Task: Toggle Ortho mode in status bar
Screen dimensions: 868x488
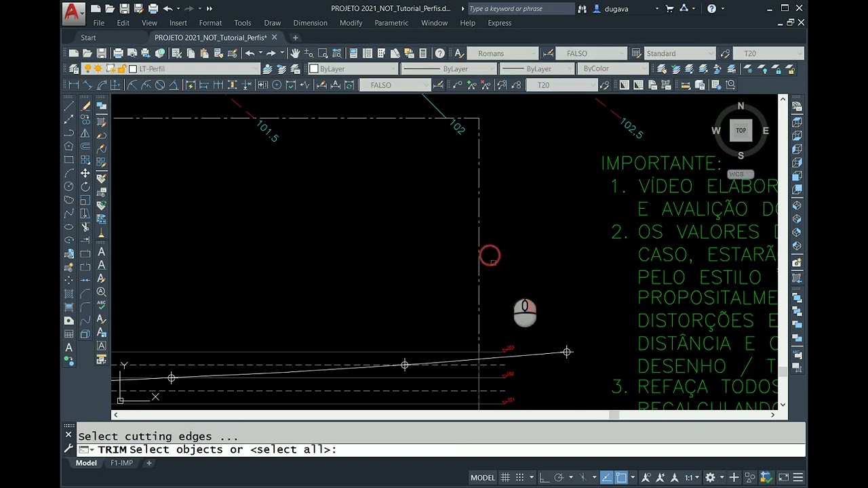Action: click(545, 477)
